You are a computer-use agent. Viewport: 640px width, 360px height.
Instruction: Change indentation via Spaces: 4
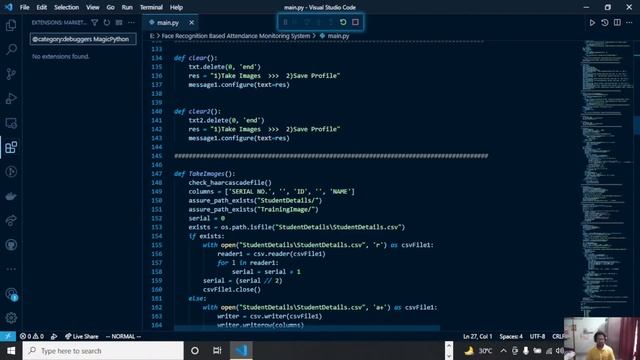pos(511,336)
